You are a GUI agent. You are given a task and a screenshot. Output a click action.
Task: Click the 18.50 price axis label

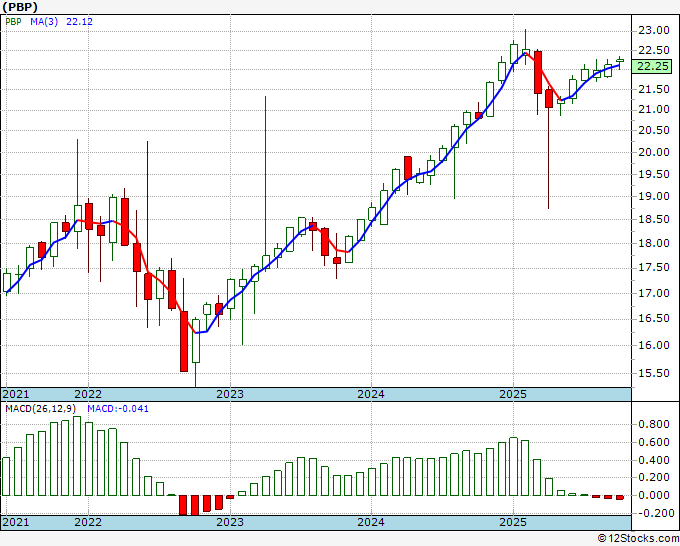(x=654, y=219)
